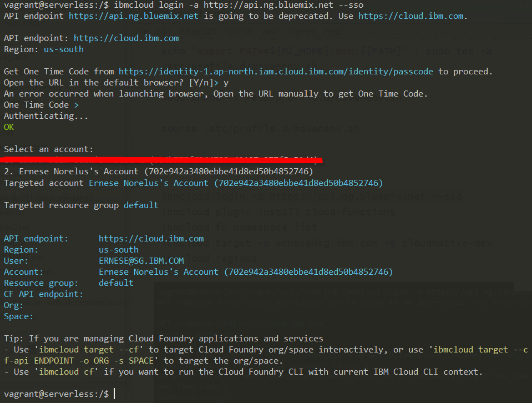The image size is (532, 403).
Task: Click the 'CF API endpoint:' label
Action: 43,294
